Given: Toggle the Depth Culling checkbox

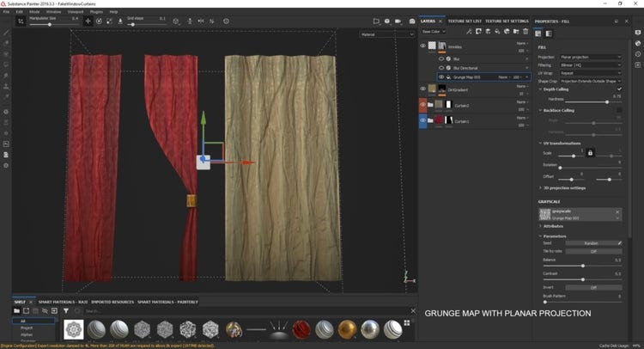Looking at the screenshot, I should tap(619, 89).
